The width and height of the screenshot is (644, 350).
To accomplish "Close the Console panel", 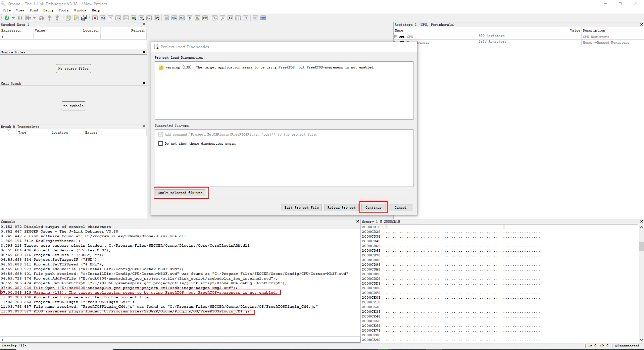I will coord(357,221).
